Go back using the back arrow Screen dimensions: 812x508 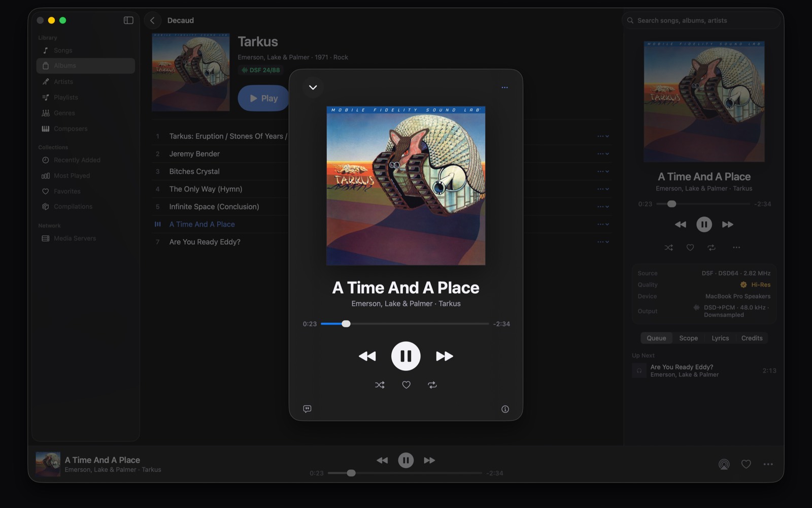[x=152, y=20]
